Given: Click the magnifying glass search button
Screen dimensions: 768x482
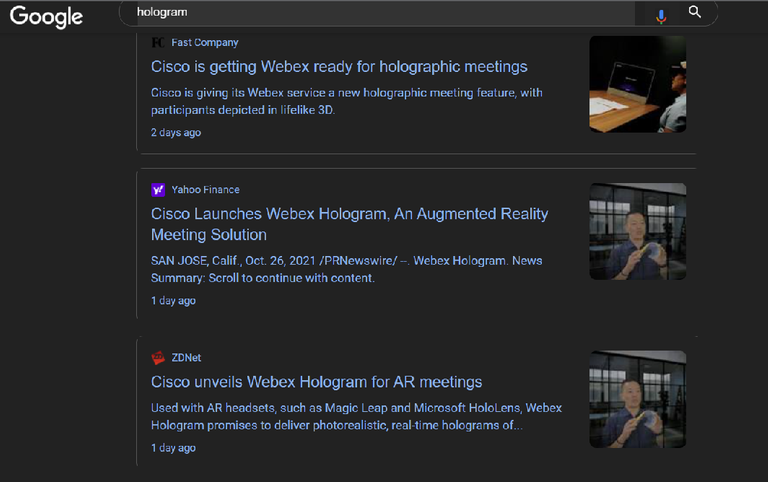Looking at the screenshot, I should pyautogui.click(x=695, y=12).
